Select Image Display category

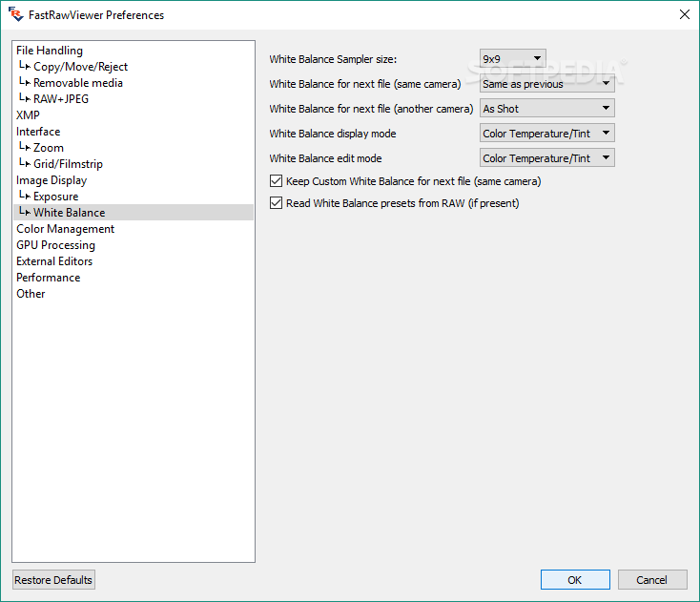click(51, 180)
